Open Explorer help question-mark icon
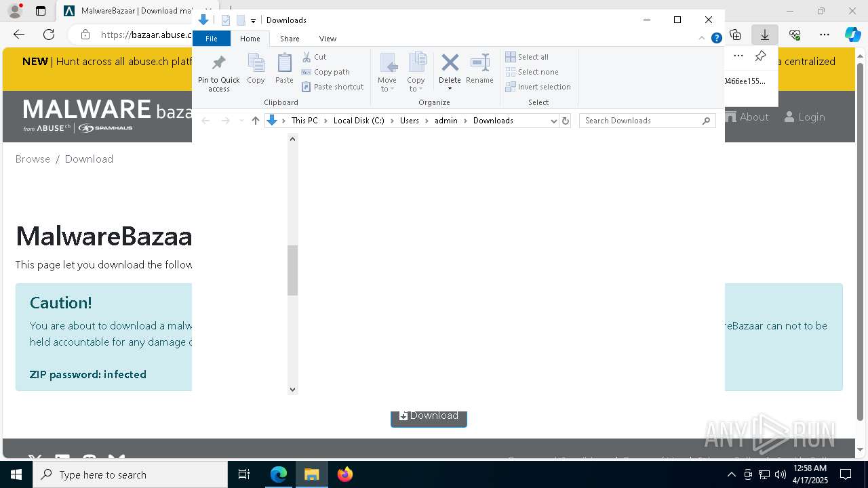The width and height of the screenshot is (868, 488). 716,39
